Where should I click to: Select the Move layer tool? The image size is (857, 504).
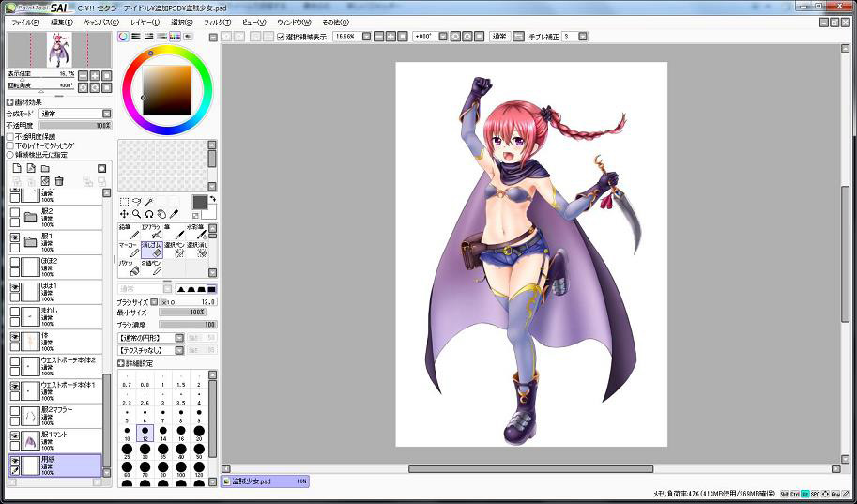(124, 214)
